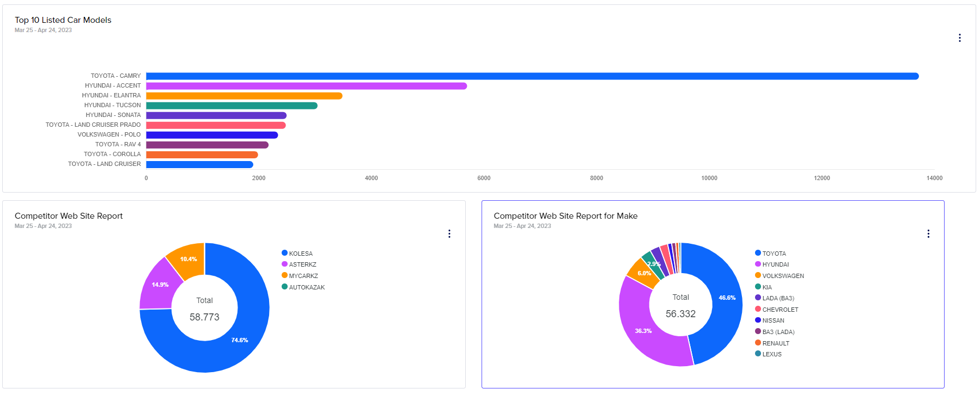The height and width of the screenshot is (395, 980).
Task: Click the 10.4% MYCARKZ donut slice
Action: [188, 259]
